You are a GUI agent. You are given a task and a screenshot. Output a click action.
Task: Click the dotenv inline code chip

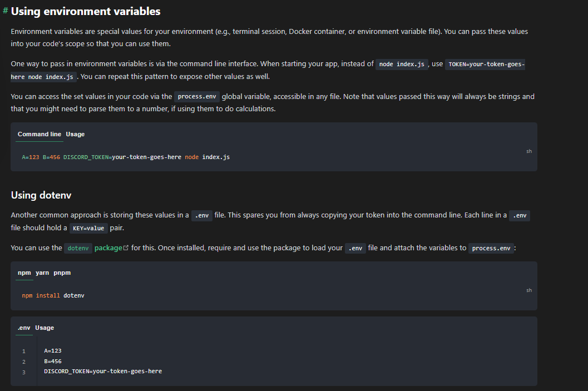78,248
